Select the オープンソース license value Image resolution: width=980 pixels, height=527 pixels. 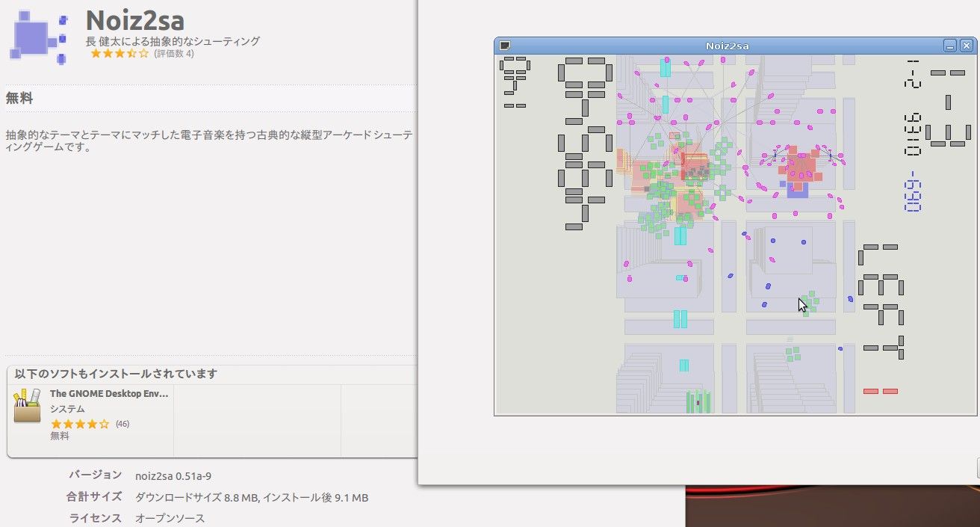coord(170,518)
